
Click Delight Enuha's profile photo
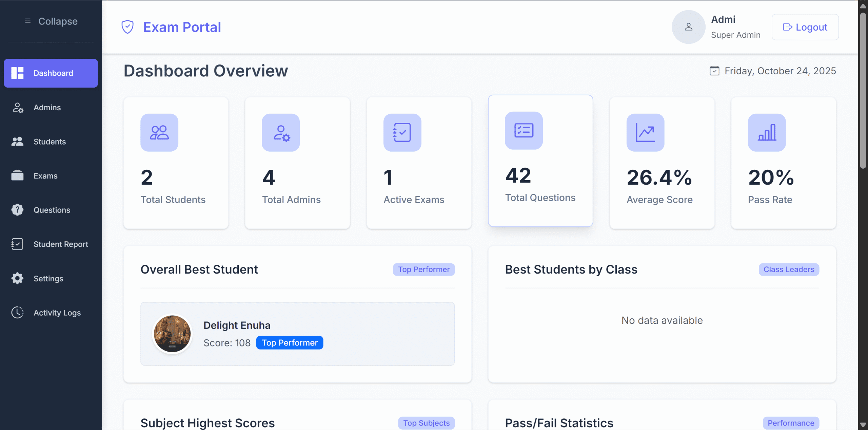(x=172, y=334)
